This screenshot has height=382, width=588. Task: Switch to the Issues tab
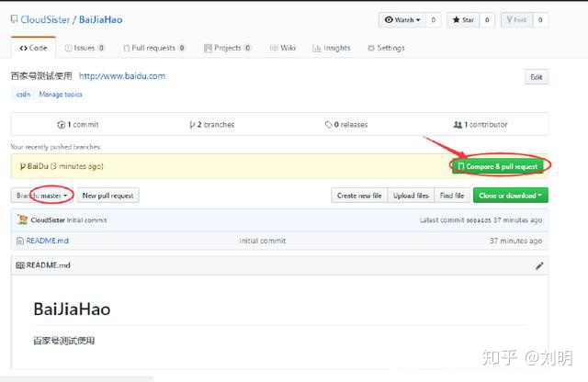(85, 48)
